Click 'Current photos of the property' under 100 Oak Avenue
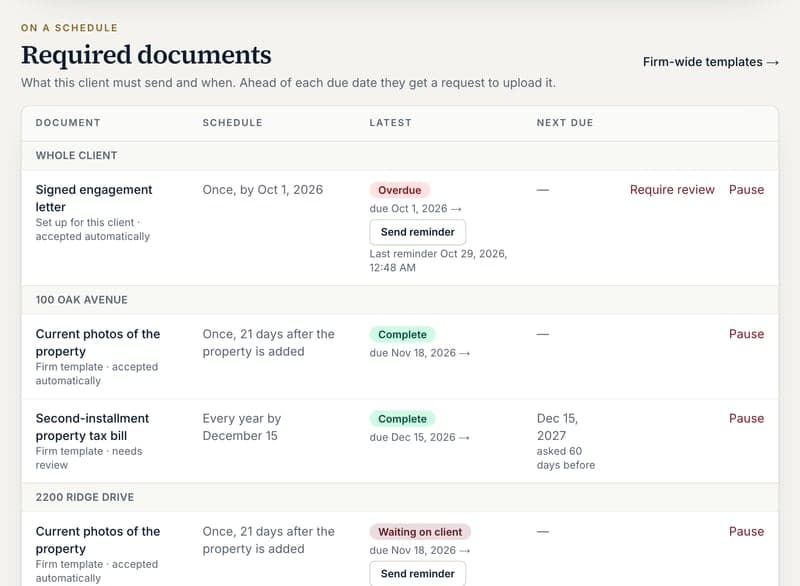 98,343
